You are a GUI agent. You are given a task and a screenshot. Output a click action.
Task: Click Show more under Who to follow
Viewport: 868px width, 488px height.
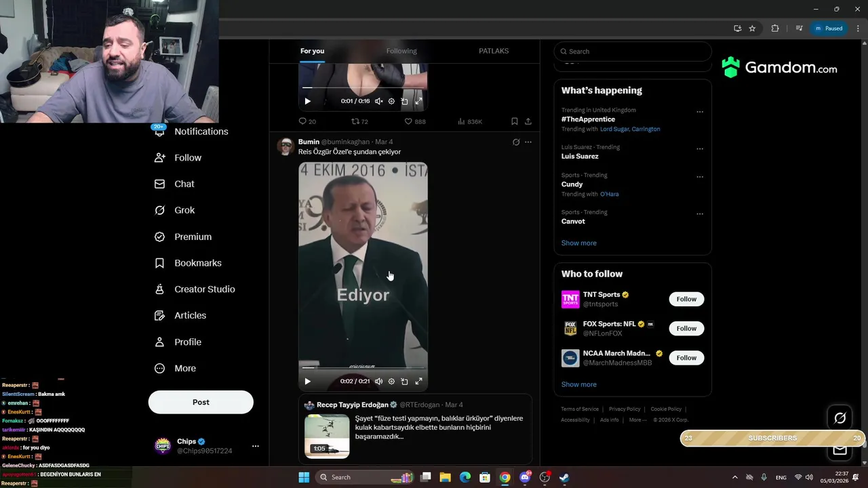(x=579, y=384)
